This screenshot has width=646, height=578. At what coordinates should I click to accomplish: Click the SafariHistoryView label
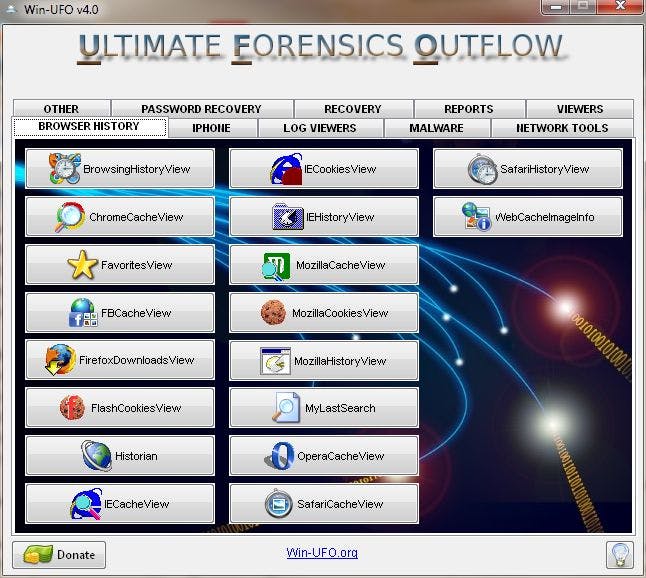coord(544,169)
